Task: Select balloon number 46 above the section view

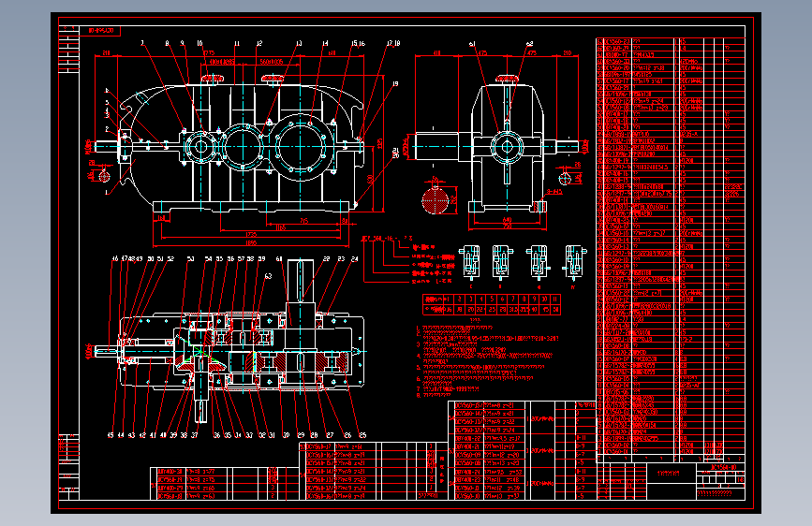Action: point(115,258)
